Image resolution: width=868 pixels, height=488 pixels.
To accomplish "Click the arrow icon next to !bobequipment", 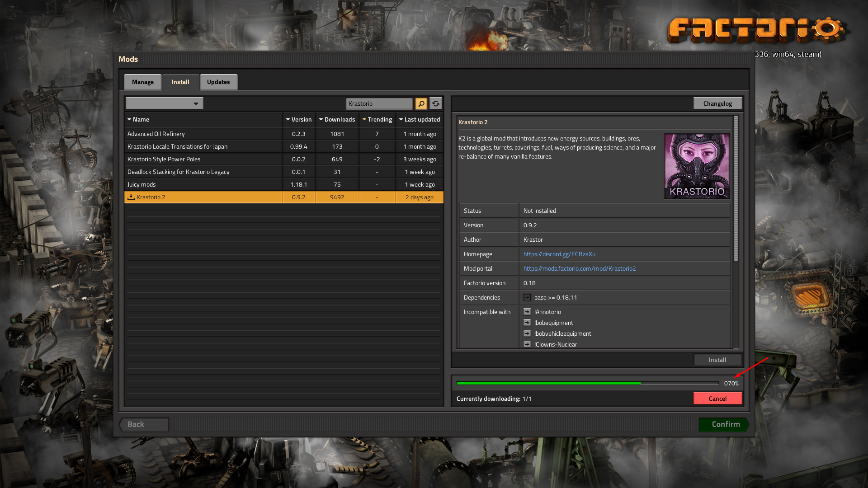I will tap(527, 323).
